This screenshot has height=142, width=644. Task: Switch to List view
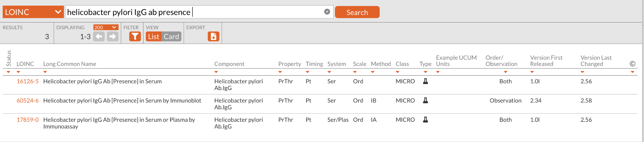(x=153, y=36)
